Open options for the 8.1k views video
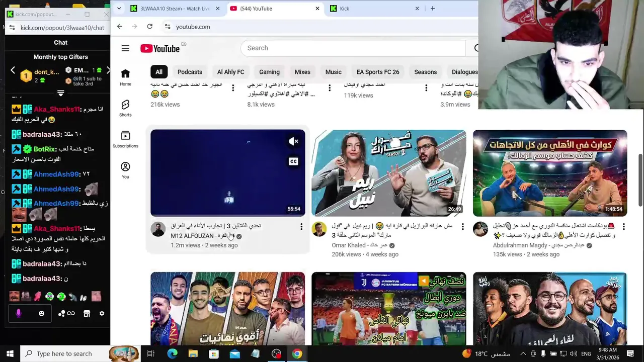This screenshot has height=362, width=644. (x=330, y=88)
